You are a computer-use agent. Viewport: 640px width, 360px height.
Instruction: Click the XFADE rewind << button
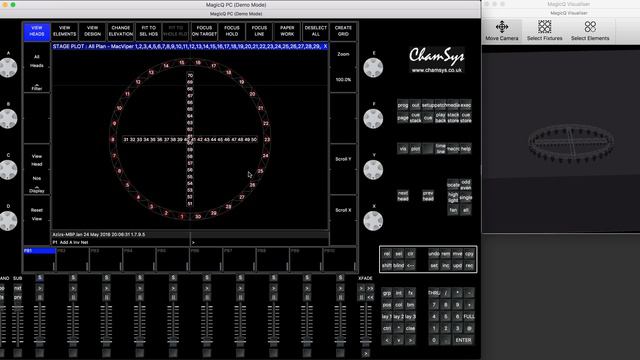click(x=370, y=297)
